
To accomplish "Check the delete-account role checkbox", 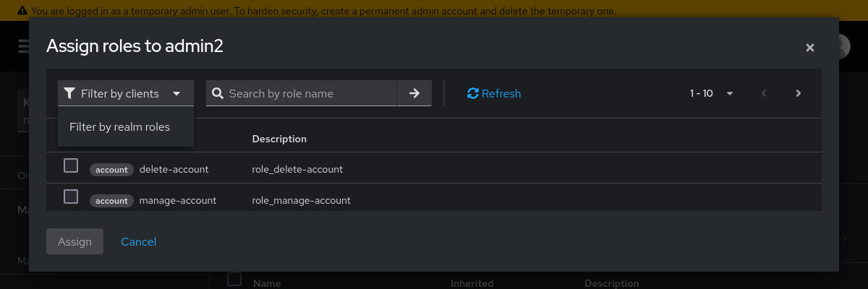I will [x=71, y=165].
